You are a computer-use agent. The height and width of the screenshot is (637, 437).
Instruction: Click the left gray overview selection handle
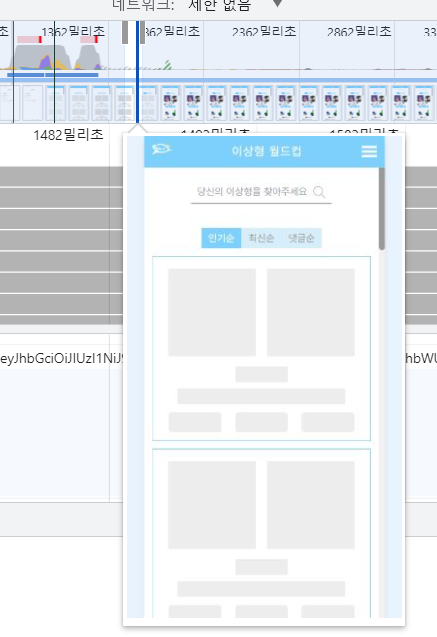[x=125, y=32]
